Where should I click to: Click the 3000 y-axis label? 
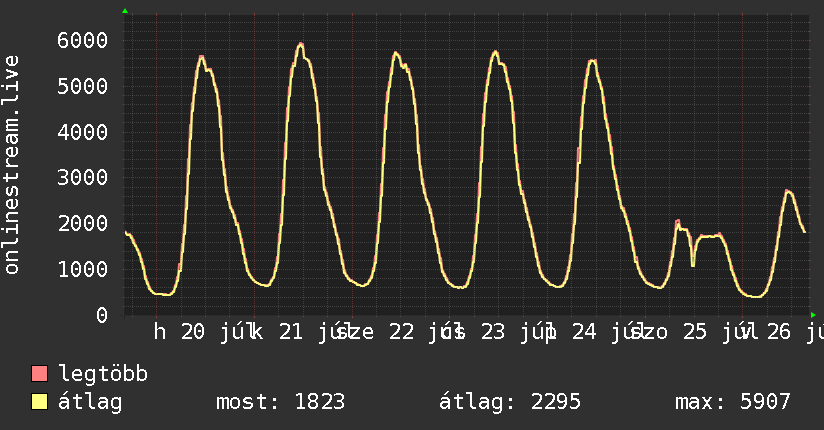click(x=83, y=178)
